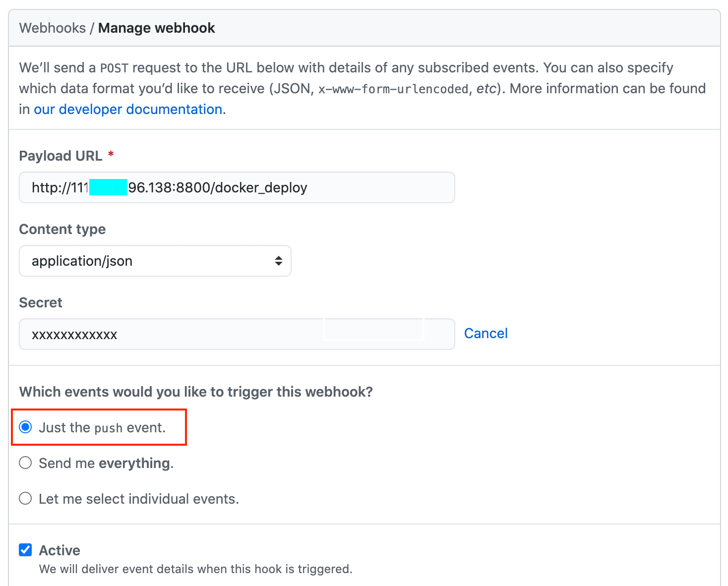Select Let me select individual events
Screen dimensions: 728x586
point(25,498)
